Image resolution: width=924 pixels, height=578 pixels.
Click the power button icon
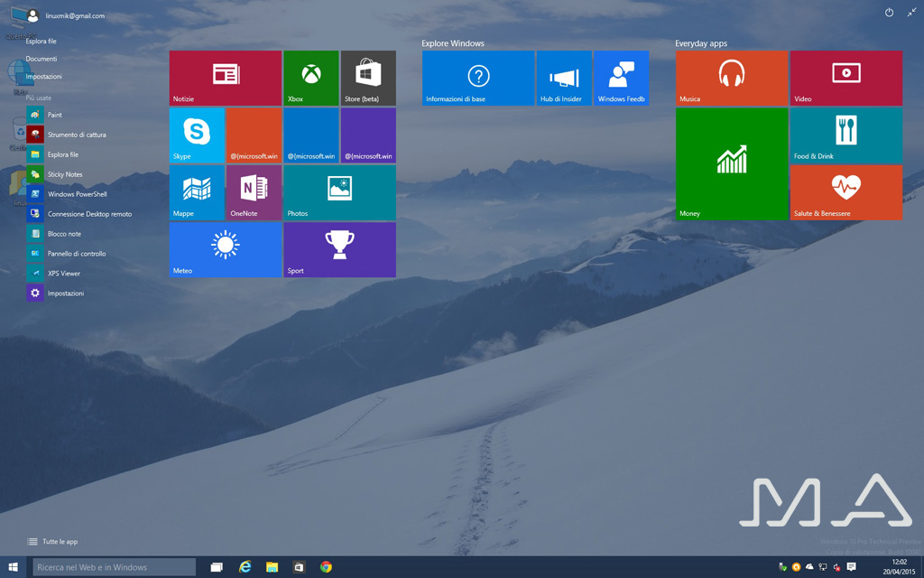click(x=889, y=13)
